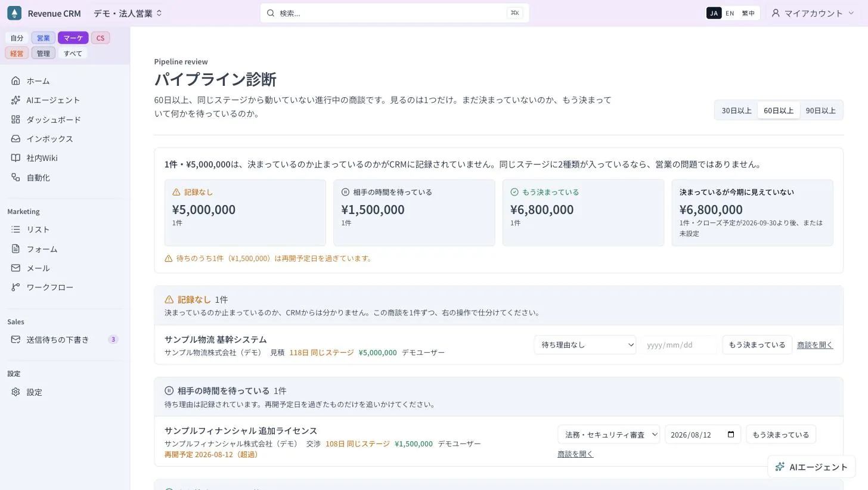Switch language to EN
Image resolution: width=868 pixels, height=490 pixels.
(730, 13)
